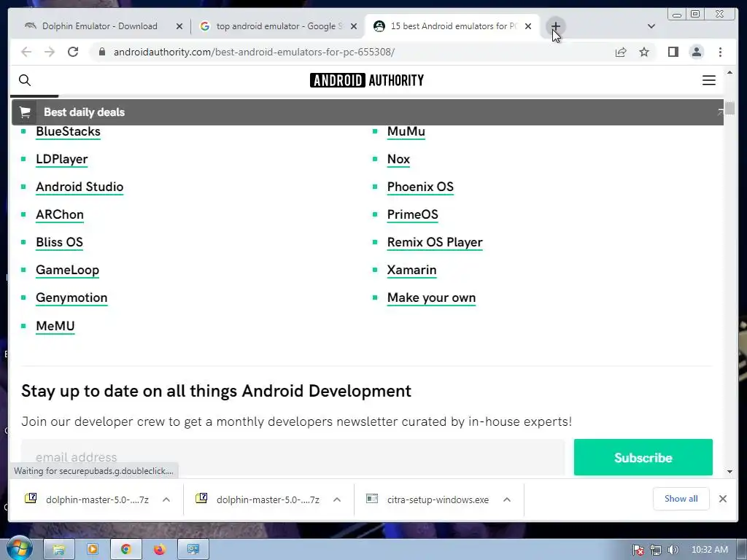Open the Android Authority hamburger menu

coord(709,80)
